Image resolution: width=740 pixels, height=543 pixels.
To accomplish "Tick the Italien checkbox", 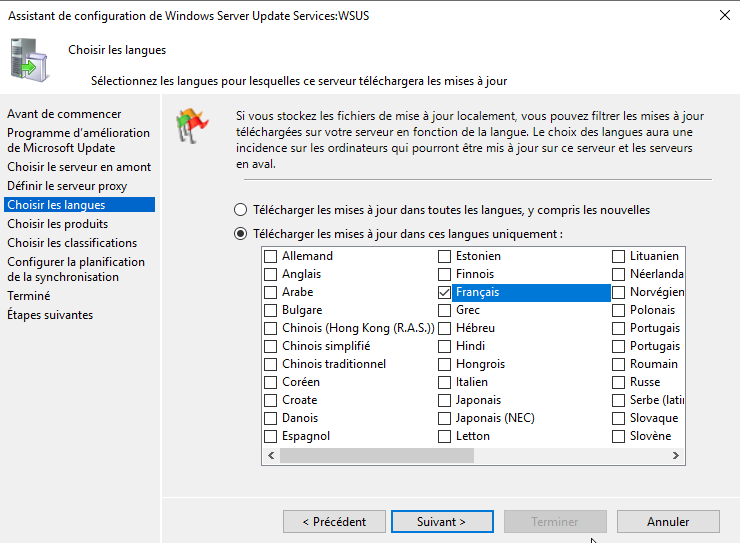I will point(444,382).
